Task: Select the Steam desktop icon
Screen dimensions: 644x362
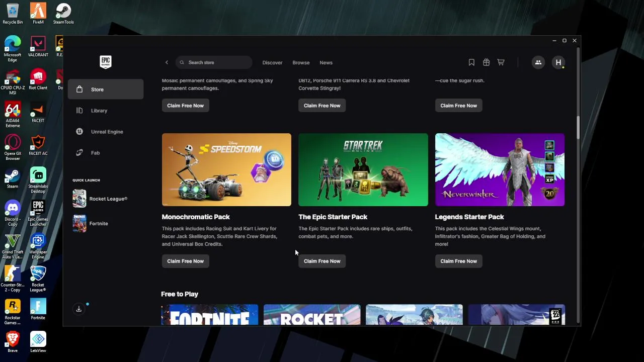Action: (13, 178)
